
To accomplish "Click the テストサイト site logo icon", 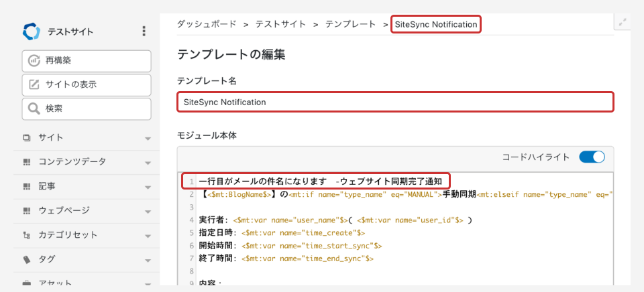I will click(32, 31).
